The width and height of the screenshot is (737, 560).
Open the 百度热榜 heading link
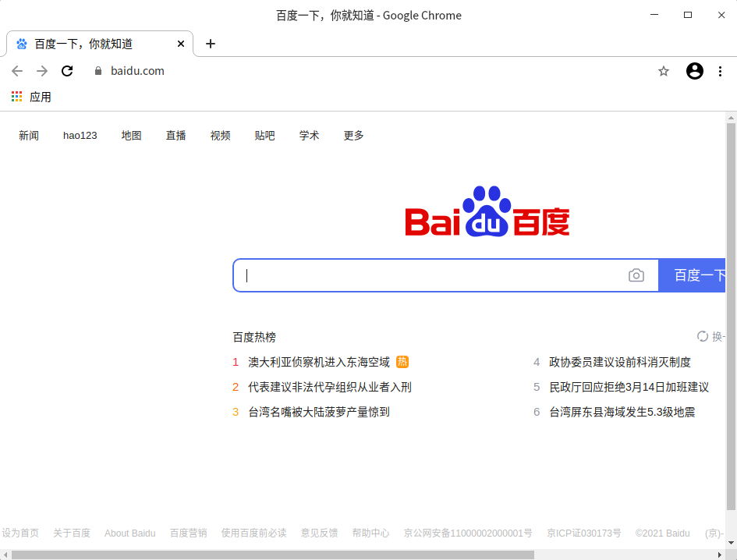point(254,337)
